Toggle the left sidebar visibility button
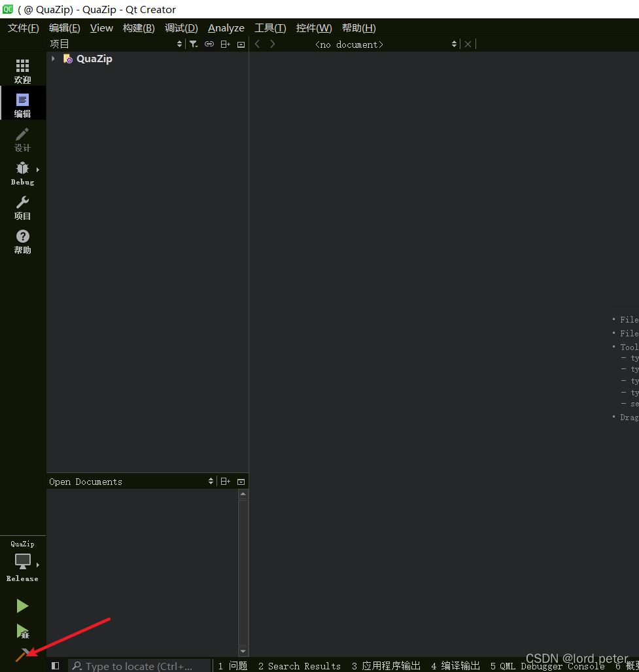 tap(55, 665)
